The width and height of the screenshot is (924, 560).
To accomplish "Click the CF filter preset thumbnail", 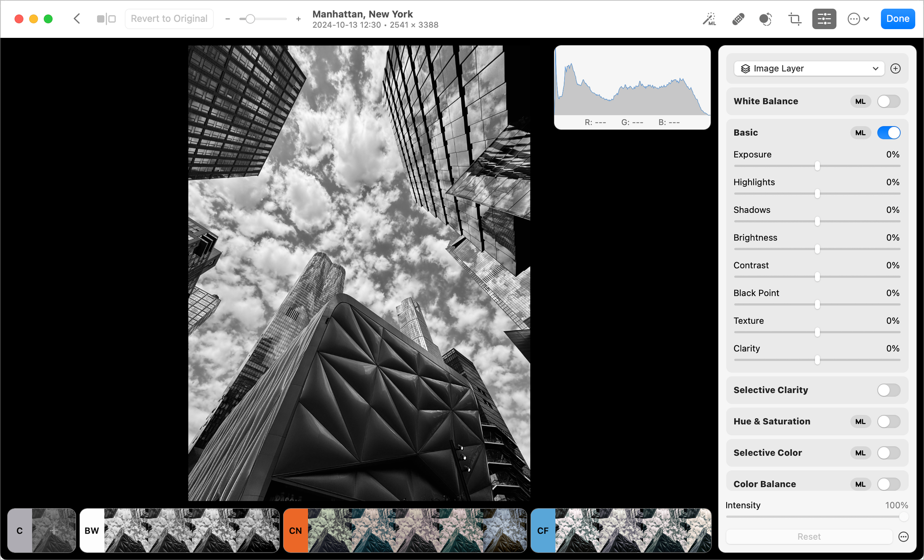I will tap(542, 530).
